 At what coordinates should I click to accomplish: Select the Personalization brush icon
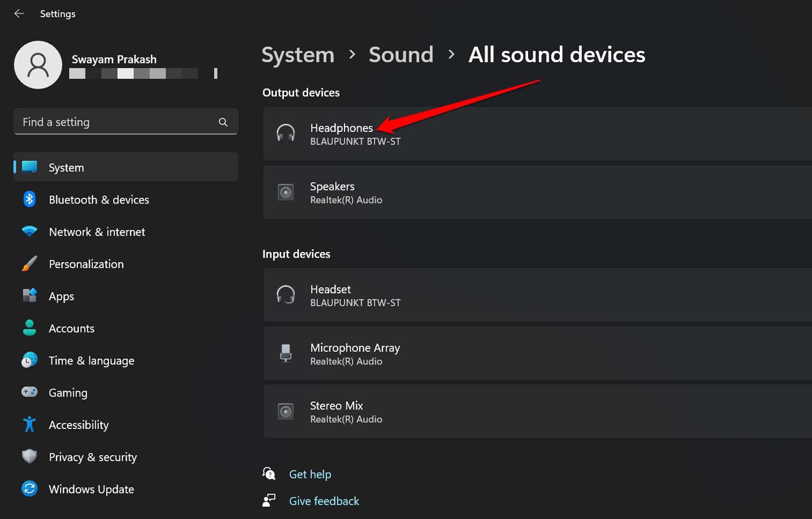coord(29,264)
